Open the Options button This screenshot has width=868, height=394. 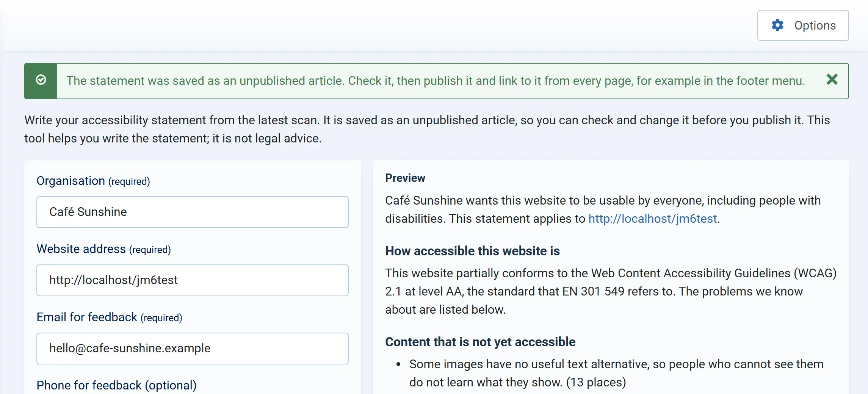click(x=803, y=25)
